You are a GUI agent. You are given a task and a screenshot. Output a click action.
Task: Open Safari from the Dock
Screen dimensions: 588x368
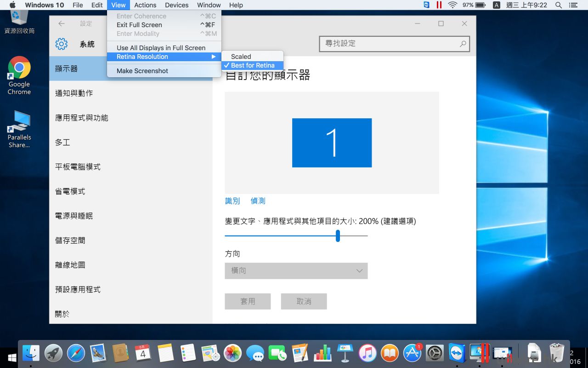tap(76, 353)
